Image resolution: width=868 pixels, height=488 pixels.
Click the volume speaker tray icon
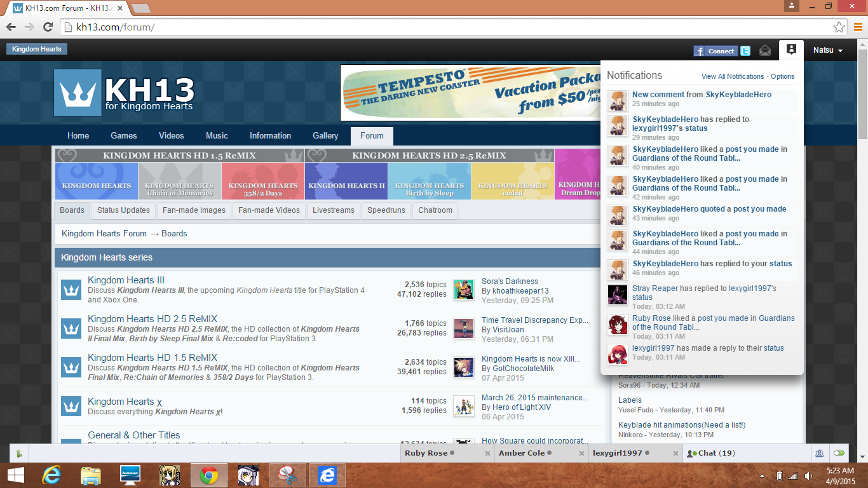808,476
